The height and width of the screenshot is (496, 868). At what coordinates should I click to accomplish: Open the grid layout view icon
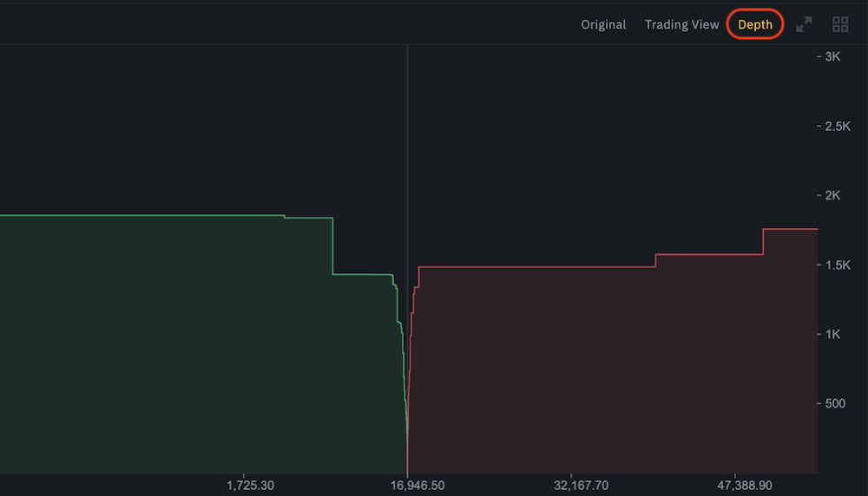(839, 24)
